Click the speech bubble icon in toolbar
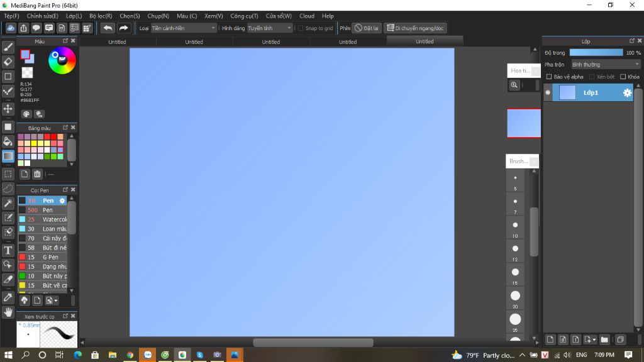The width and height of the screenshot is (644, 362). pos(36,28)
